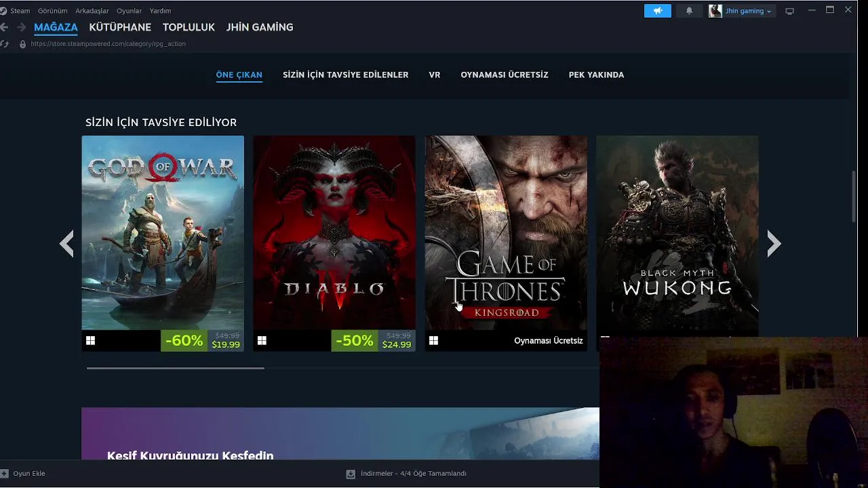868x488 pixels.
Task: Go to the TOPLULUK section
Action: click(189, 27)
